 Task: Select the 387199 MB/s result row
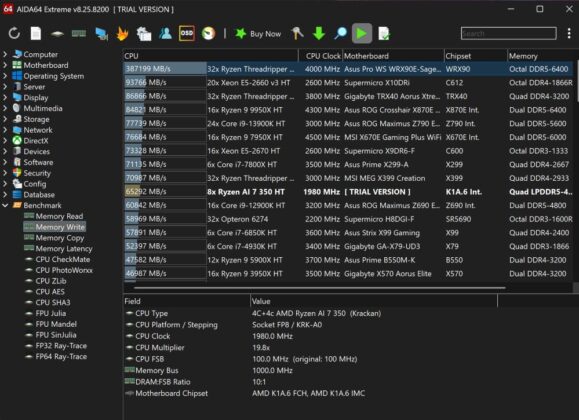pyautogui.click(x=348, y=69)
